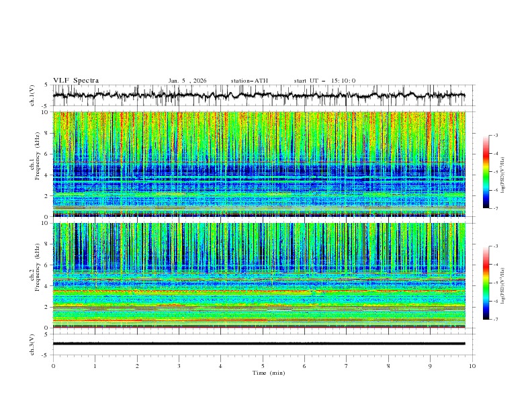This screenshot has width=532, height=411.
Task: Click ch.1 frequency tick label '6'
Action: pyautogui.click(x=46, y=154)
